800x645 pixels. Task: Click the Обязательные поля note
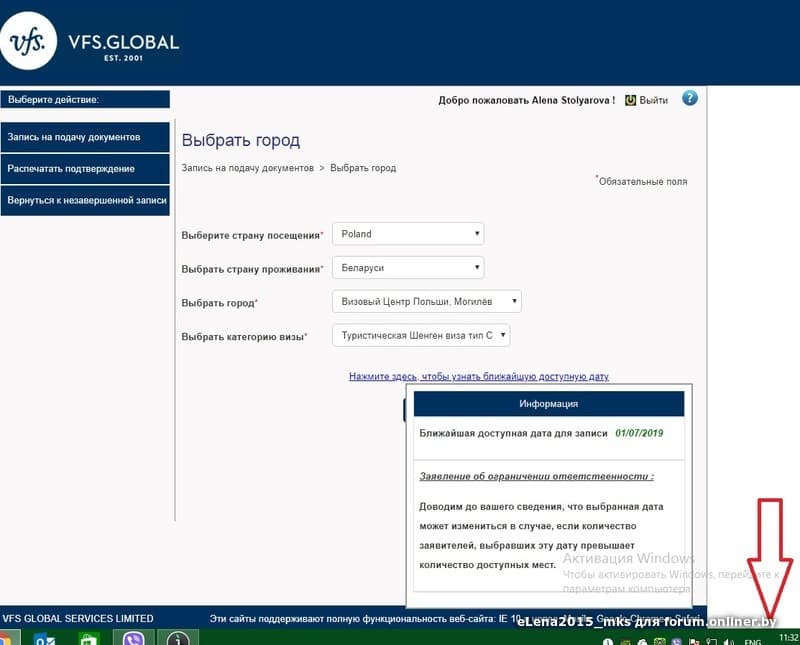pyautogui.click(x=642, y=181)
